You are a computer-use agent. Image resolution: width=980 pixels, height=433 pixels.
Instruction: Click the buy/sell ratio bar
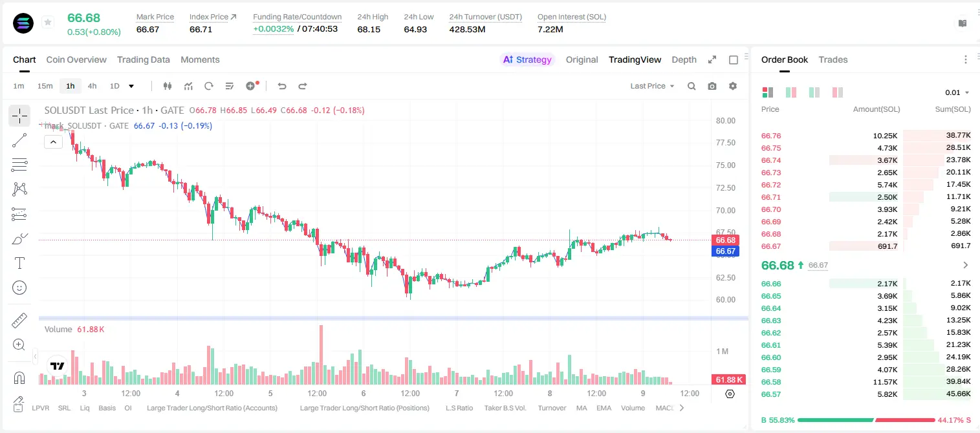click(x=866, y=420)
